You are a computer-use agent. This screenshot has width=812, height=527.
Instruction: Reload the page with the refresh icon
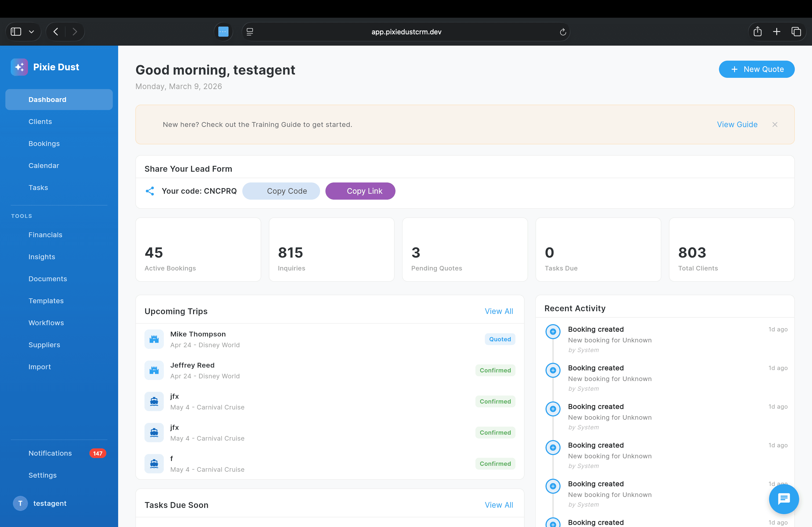(x=563, y=32)
